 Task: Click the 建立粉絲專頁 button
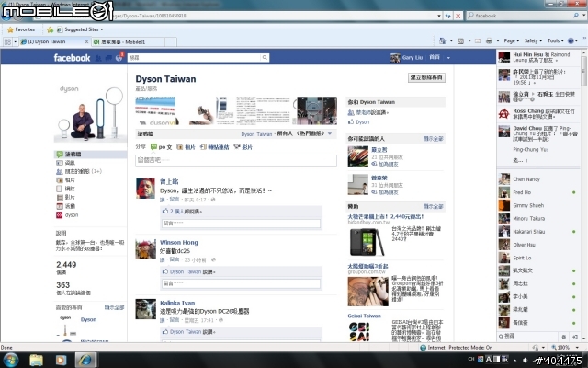(426, 77)
